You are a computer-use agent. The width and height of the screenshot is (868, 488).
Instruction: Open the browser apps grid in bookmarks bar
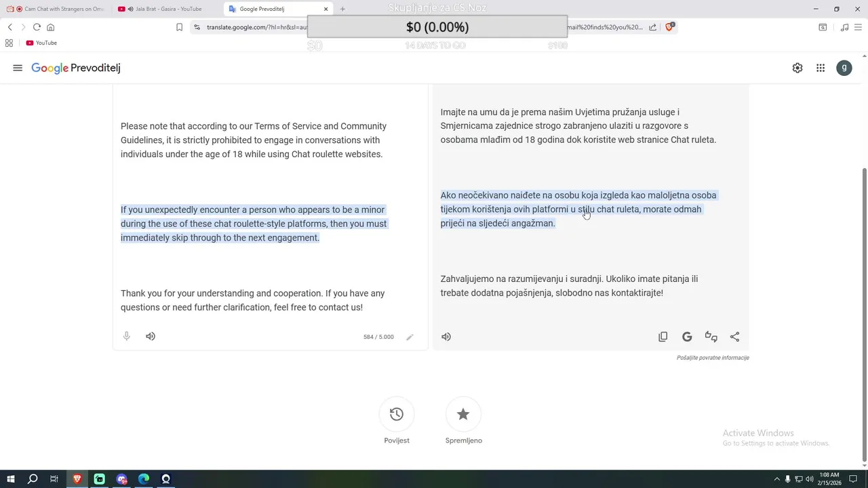[x=9, y=43]
